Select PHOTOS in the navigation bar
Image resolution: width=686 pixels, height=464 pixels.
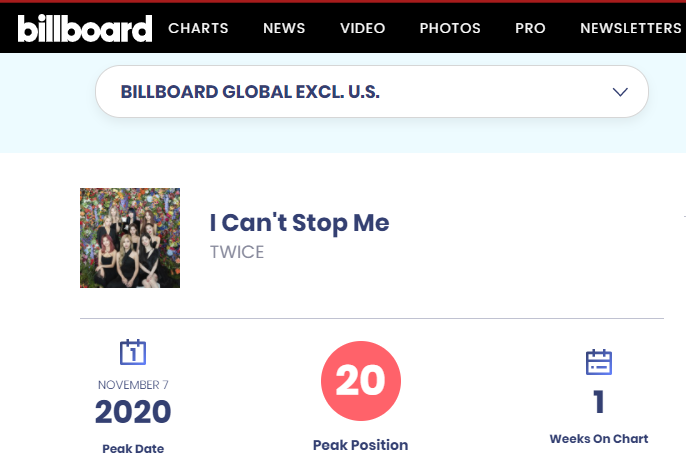point(450,28)
